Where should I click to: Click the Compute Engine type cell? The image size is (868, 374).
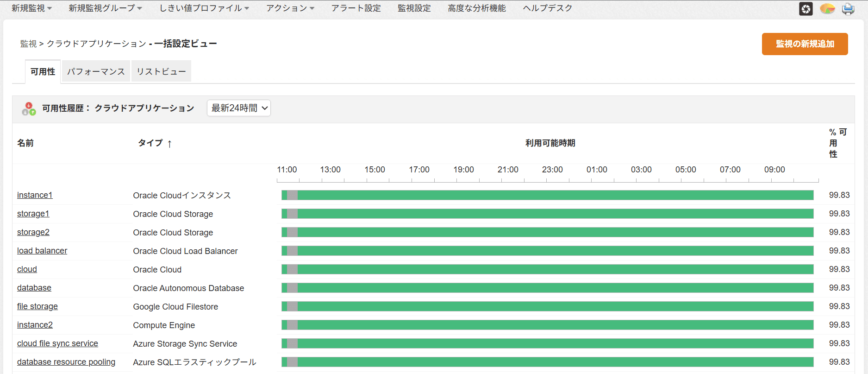point(164,325)
